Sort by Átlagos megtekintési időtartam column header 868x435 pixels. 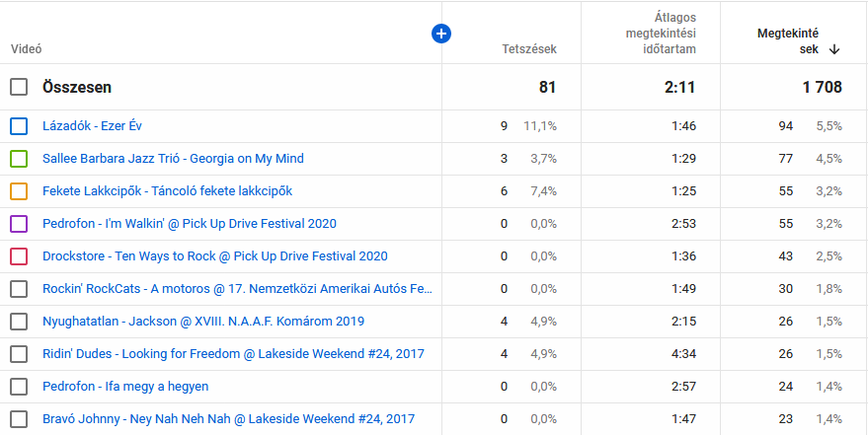click(x=661, y=34)
